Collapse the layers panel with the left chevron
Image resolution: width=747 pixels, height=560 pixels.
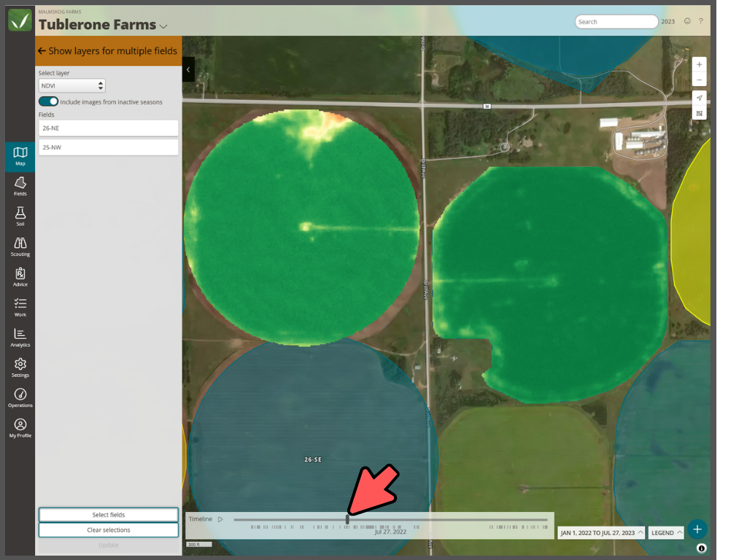point(188,70)
